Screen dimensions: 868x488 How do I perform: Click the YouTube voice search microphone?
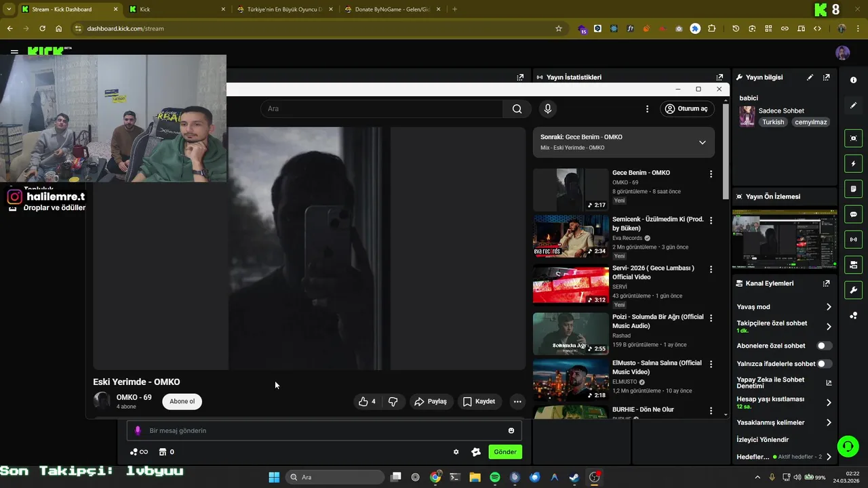coord(548,108)
